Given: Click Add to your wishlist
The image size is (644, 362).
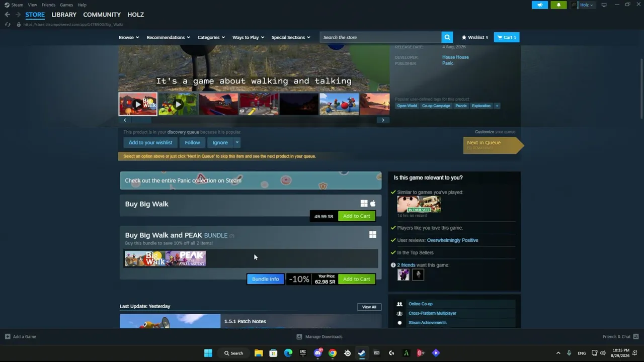Looking at the screenshot, I should (150, 143).
